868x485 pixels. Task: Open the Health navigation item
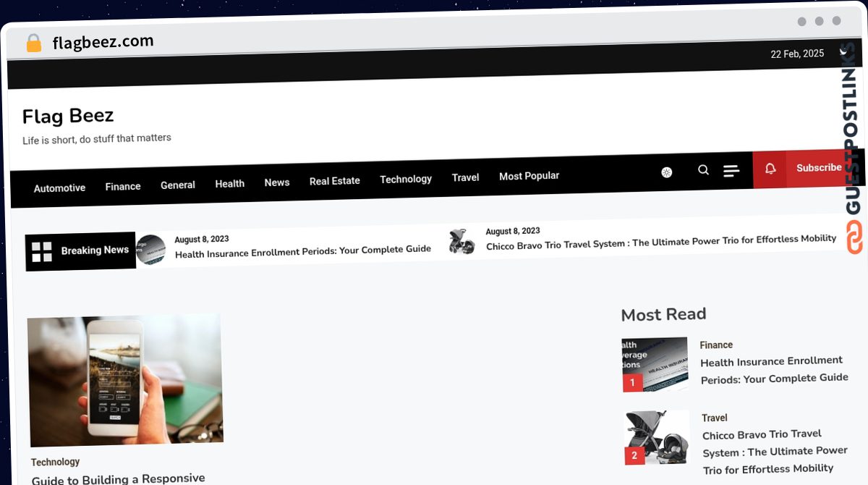pyautogui.click(x=230, y=184)
